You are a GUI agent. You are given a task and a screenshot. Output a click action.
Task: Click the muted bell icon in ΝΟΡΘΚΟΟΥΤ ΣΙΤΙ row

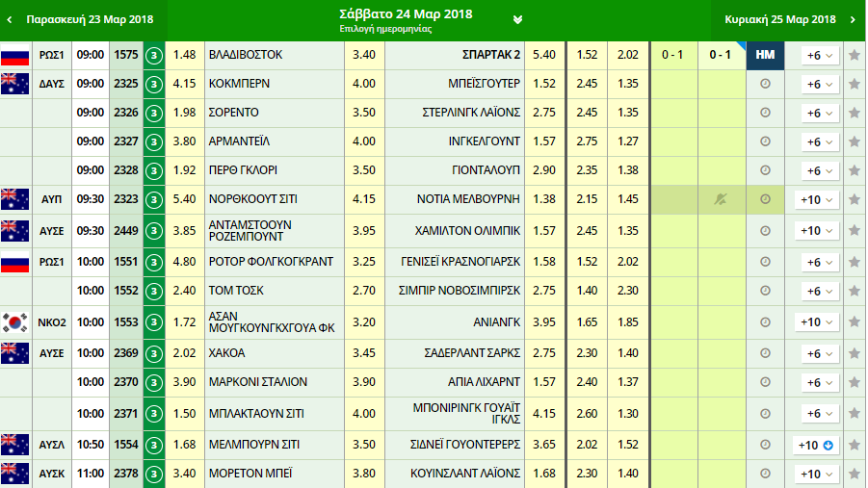720,200
